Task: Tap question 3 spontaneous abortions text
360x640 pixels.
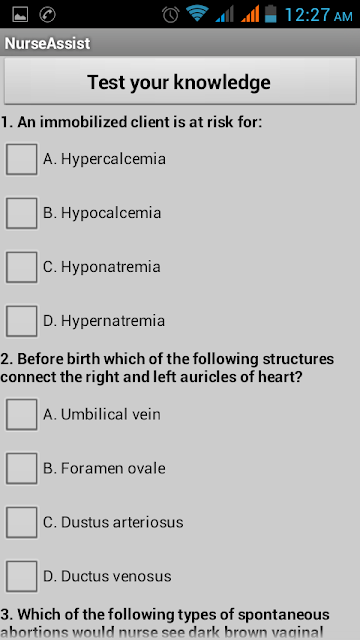Action: coord(165,623)
